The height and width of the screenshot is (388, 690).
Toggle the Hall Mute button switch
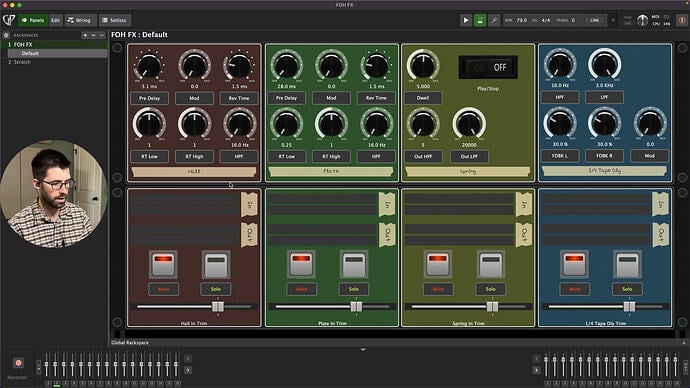click(x=163, y=265)
